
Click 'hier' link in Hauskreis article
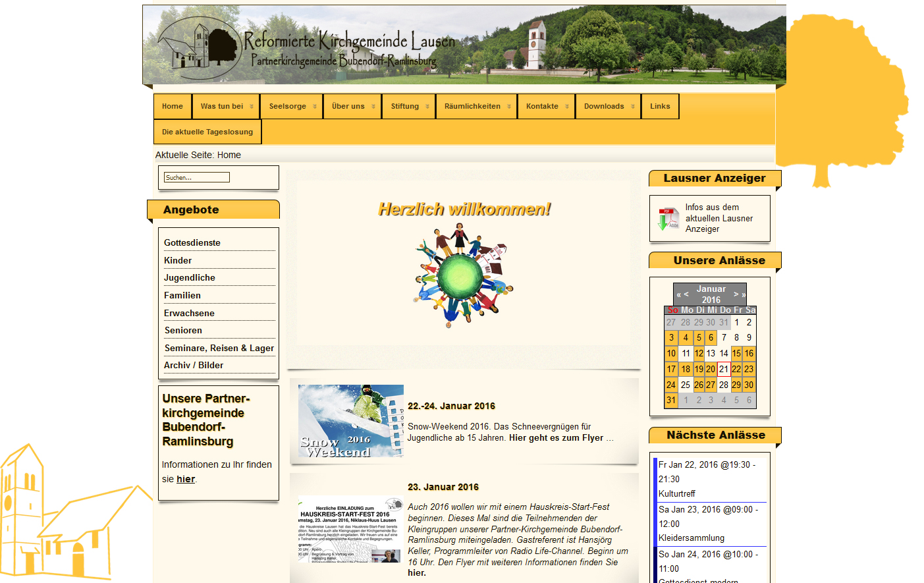point(417,572)
